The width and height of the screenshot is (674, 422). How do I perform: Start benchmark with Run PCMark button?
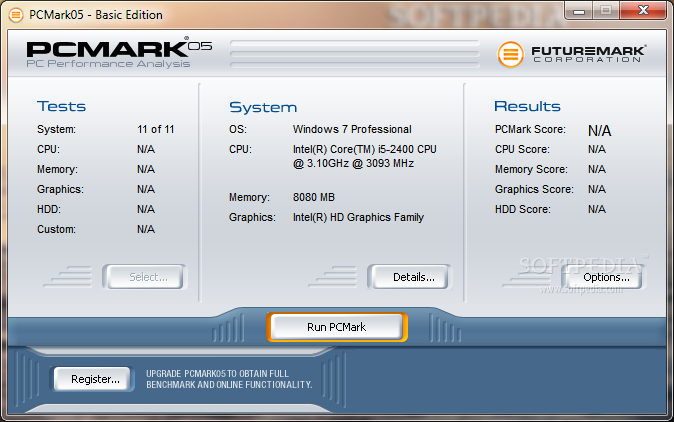pos(337,327)
